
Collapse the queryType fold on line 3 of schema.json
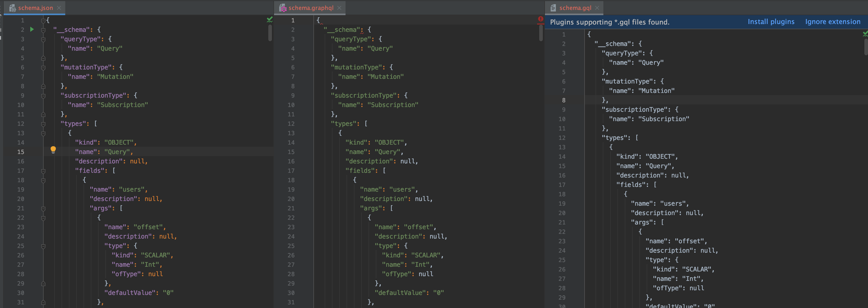coord(43,39)
